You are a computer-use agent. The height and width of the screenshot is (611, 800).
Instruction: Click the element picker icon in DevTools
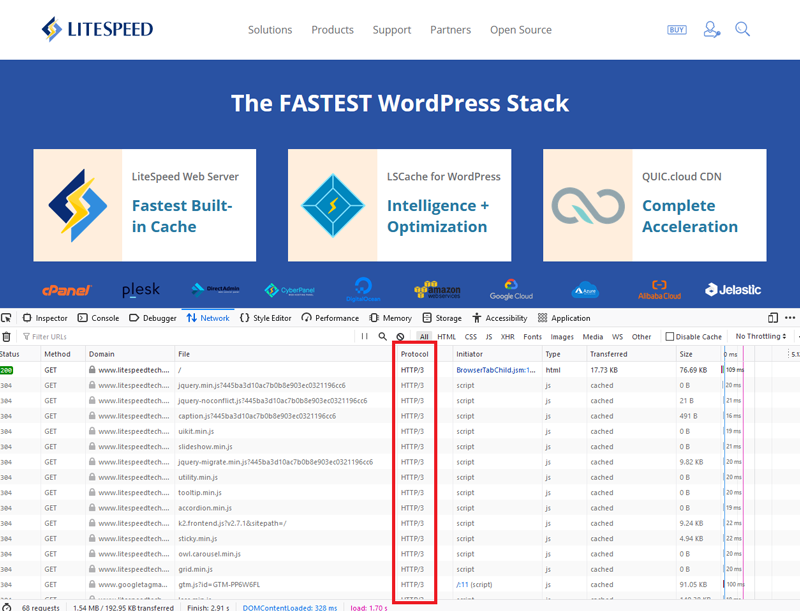7,318
